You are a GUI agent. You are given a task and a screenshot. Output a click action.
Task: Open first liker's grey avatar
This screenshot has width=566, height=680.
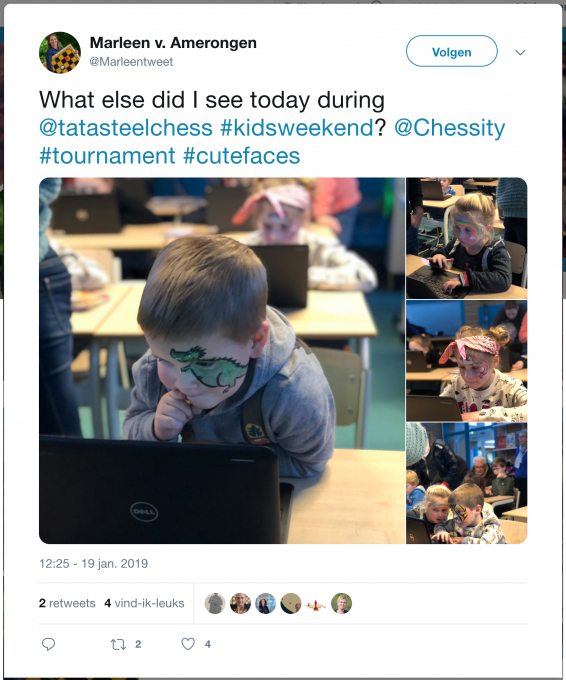pos(215,603)
